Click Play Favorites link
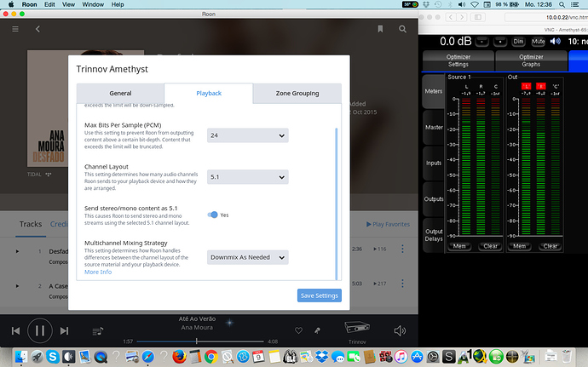This screenshot has width=588, height=367. pyautogui.click(x=388, y=224)
